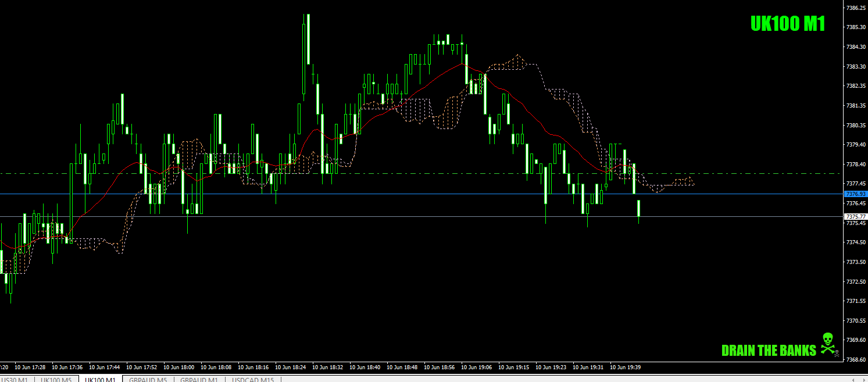Screen dimensions: 868x382
Task: Switch to the USDCAD M15 chart tab
Action: [x=253, y=378]
